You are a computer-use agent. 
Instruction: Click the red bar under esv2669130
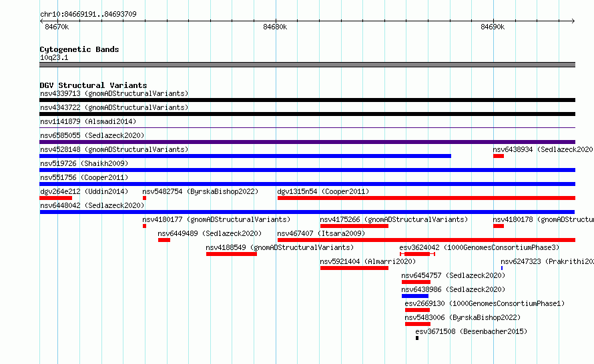[x=417, y=310]
